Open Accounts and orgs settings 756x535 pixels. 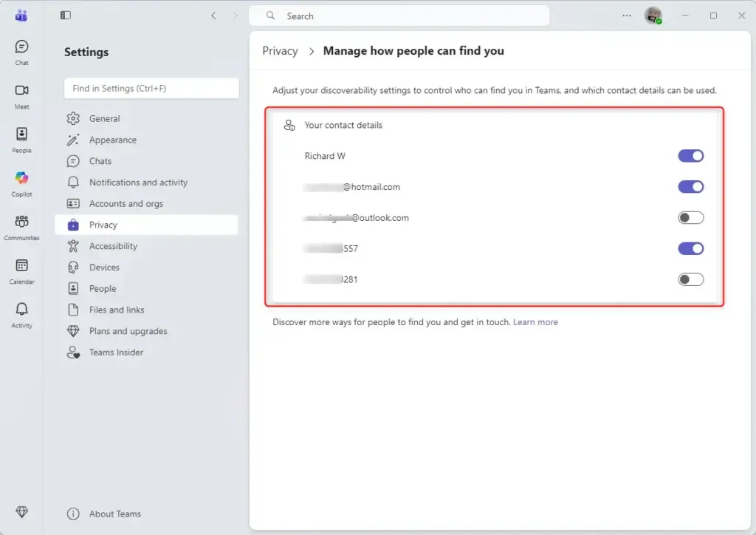coord(147,203)
